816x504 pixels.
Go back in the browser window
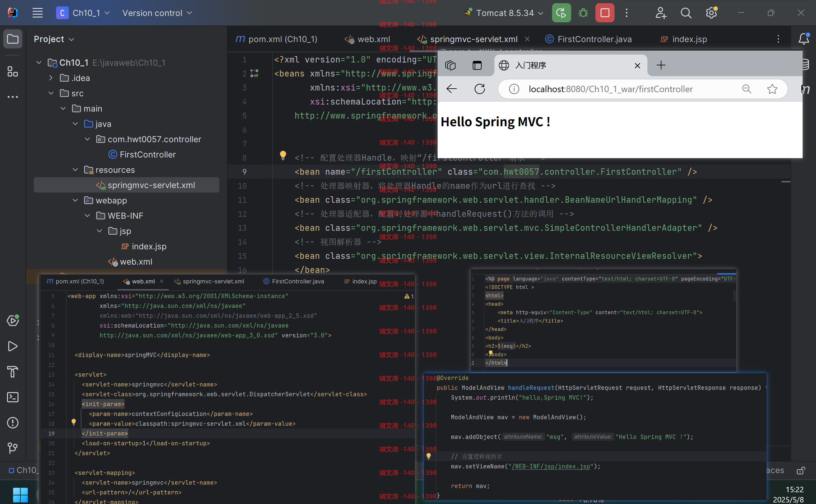tap(451, 89)
